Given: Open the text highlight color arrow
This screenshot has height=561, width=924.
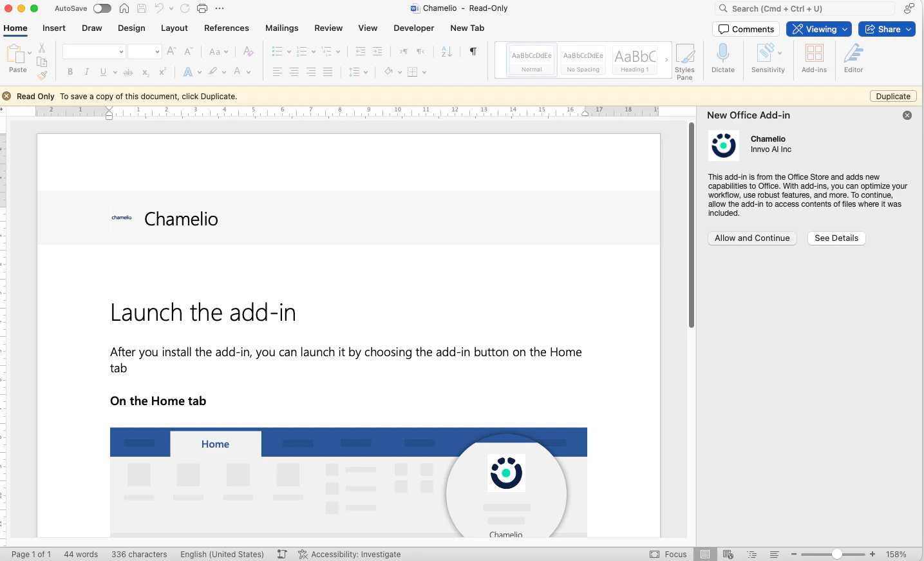Looking at the screenshot, I should (223, 72).
